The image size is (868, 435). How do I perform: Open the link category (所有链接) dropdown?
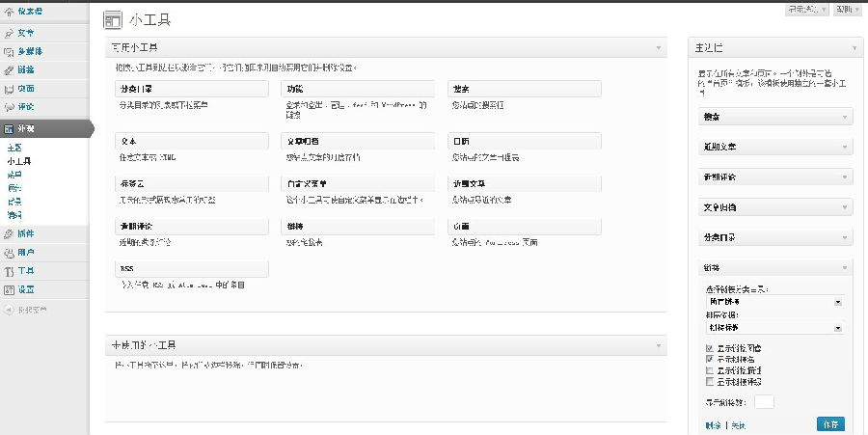(x=772, y=302)
